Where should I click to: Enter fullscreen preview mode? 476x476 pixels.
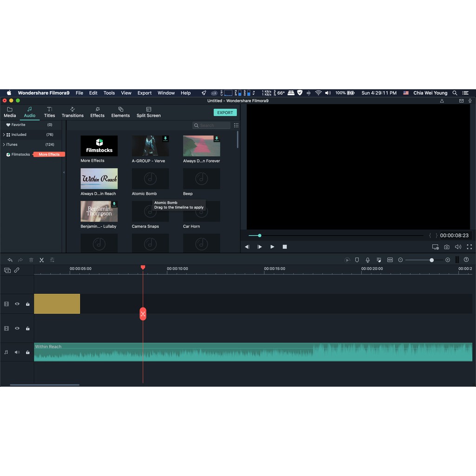tap(469, 247)
